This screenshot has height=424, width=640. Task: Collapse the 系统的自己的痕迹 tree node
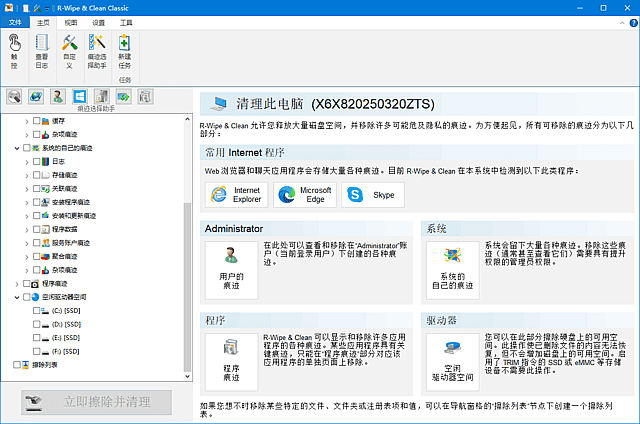coord(17,148)
